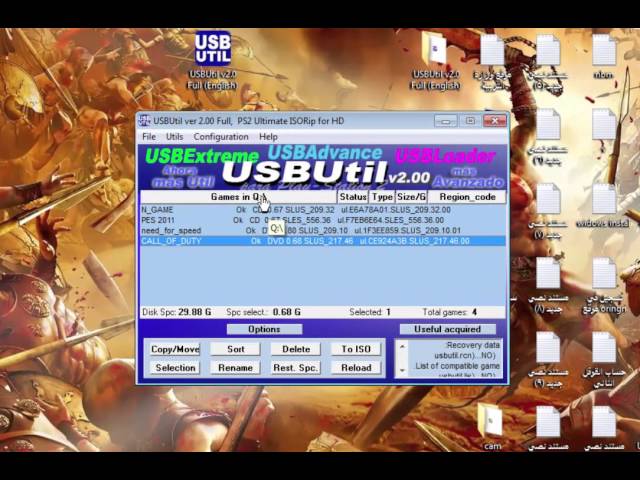Sort by the Type column header
This screenshot has width=640, height=480.
(382, 197)
